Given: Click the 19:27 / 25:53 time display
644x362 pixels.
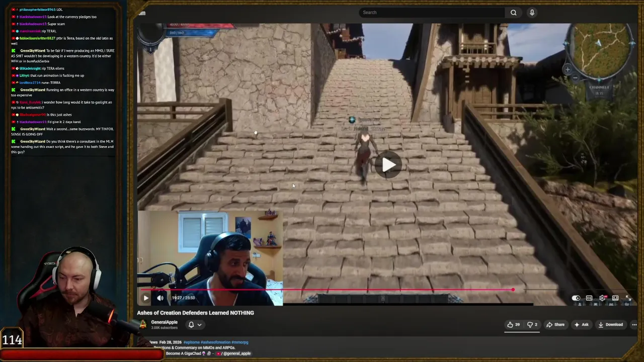Looking at the screenshot, I should (x=183, y=298).
